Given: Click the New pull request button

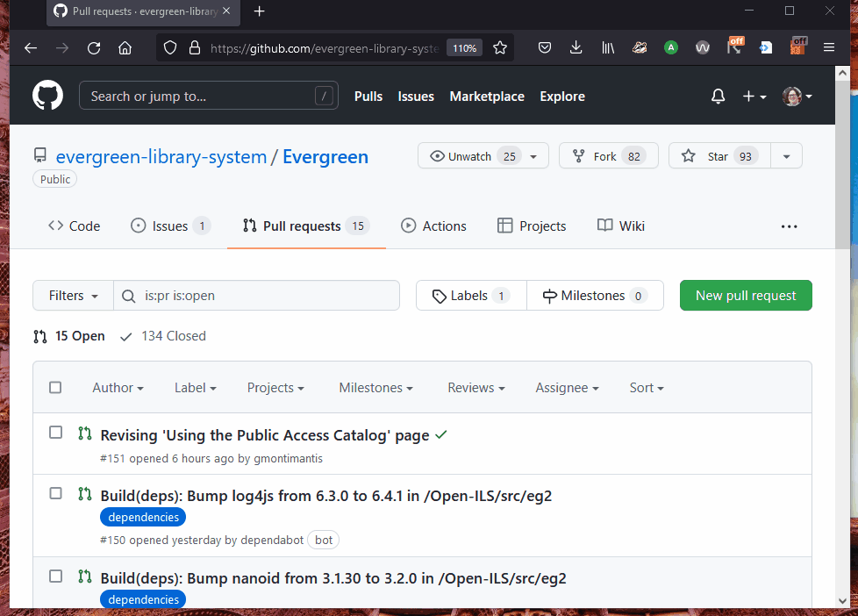Looking at the screenshot, I should 746,296.
